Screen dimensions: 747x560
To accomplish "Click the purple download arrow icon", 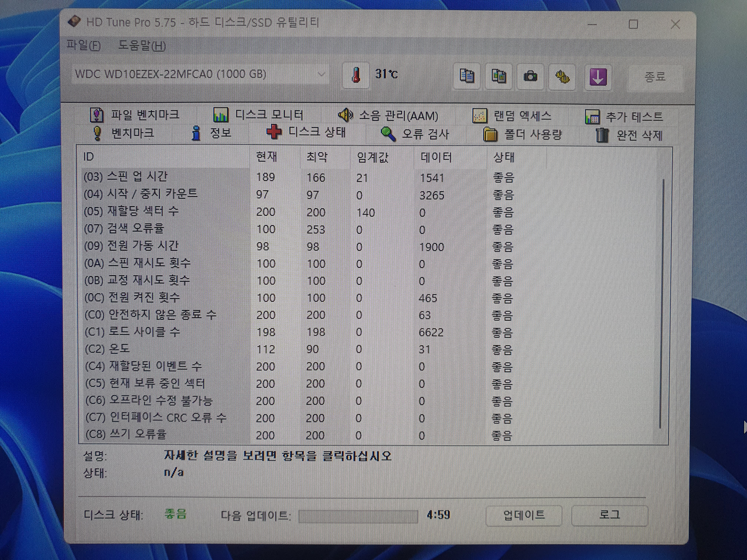I will pos(598,77).
